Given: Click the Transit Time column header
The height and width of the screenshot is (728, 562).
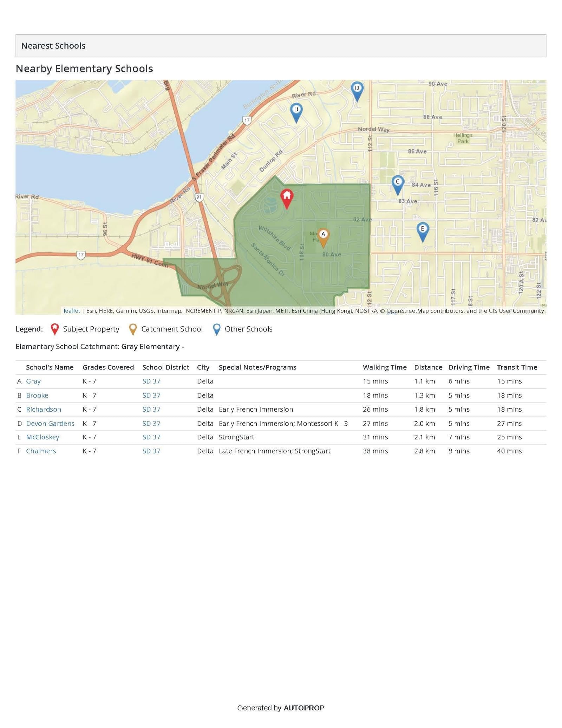Looking at the screenshot, I should [x=517, y=367].
